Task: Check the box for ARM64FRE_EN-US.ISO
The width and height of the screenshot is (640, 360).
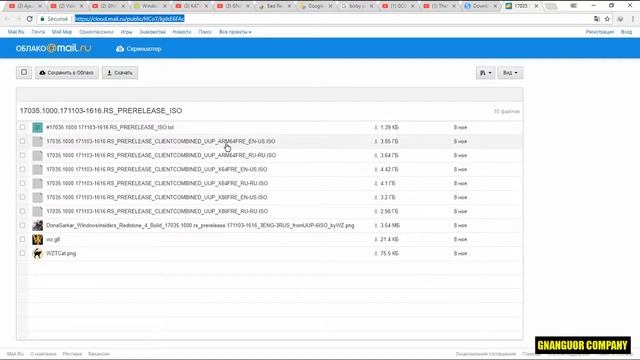Action: (22, 141)
